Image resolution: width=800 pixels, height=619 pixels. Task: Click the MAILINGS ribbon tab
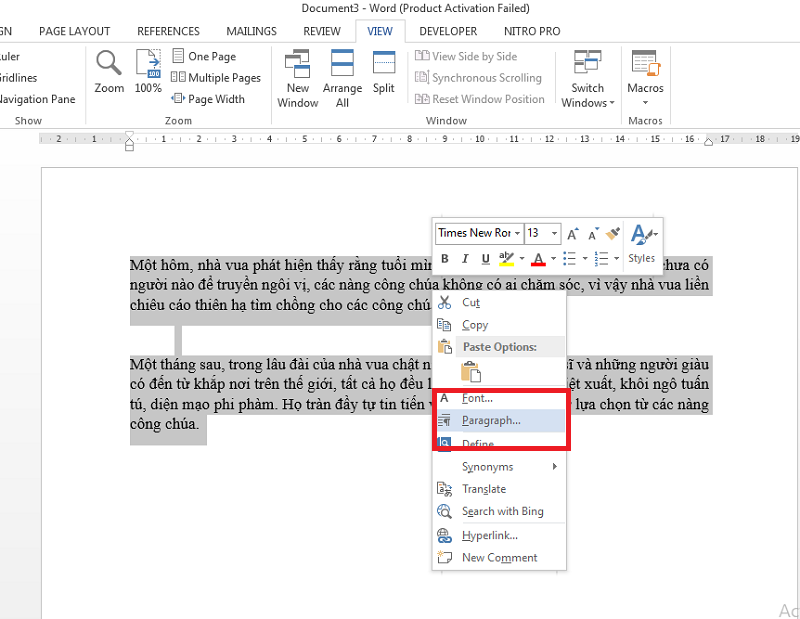coord(252,31)
